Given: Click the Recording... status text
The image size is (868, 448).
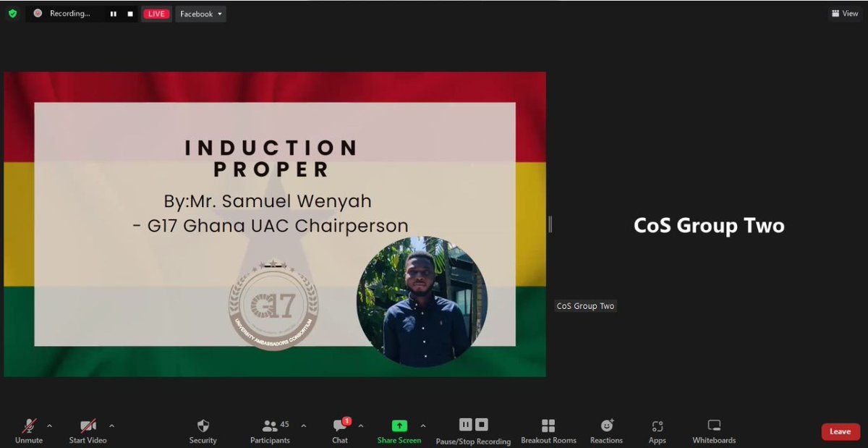Looking at the screenshot, I should pyautogui.click(x=70, y=14).
